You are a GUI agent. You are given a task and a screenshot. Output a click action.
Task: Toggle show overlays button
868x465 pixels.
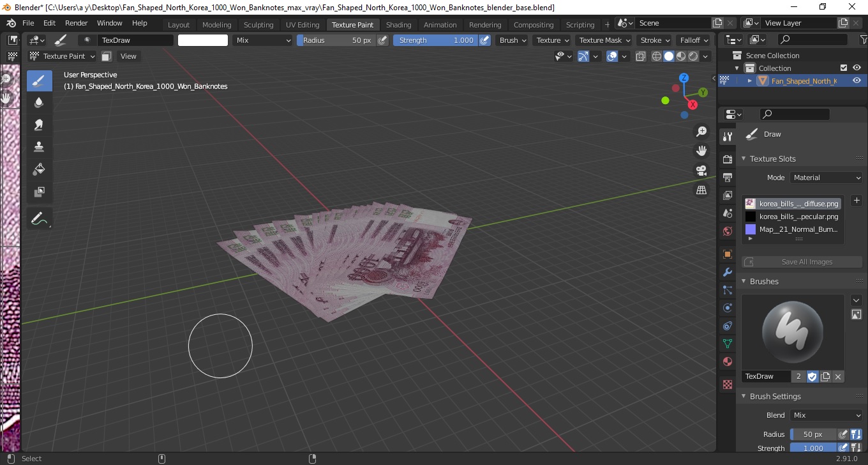pyautogui.click(x=612, y=56)
